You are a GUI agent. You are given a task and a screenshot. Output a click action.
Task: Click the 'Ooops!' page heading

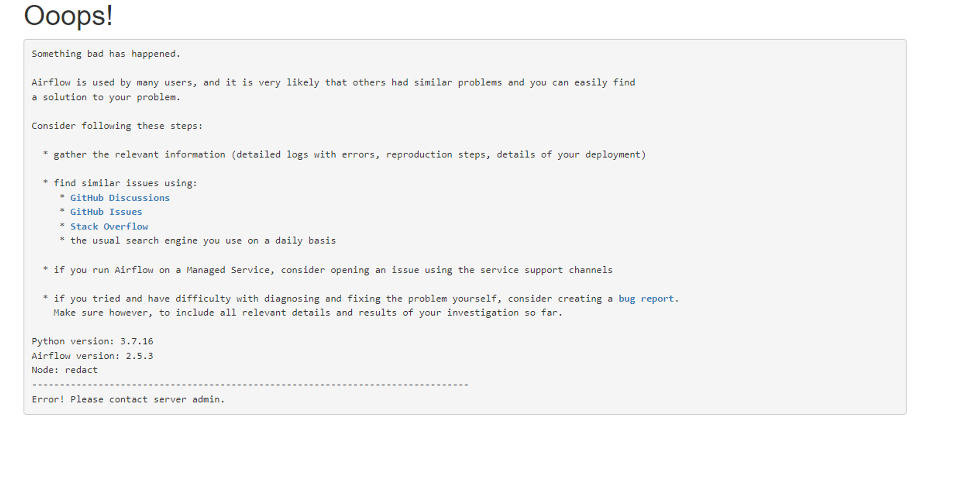(x=69, y=16)
